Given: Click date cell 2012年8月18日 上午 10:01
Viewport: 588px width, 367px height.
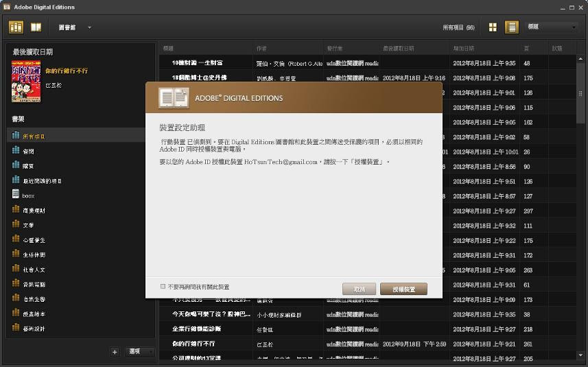Looking at the screenshot, I should [x=486, y=152].
